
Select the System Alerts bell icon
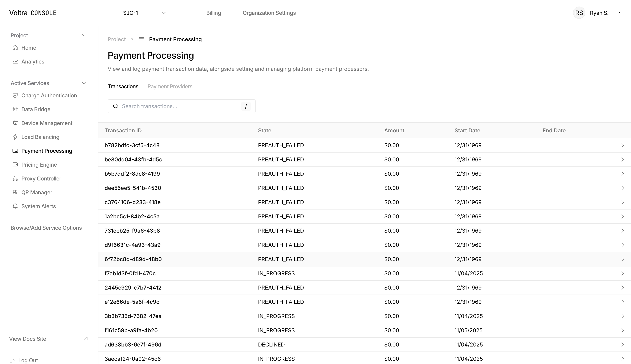[x=15, y=206]
